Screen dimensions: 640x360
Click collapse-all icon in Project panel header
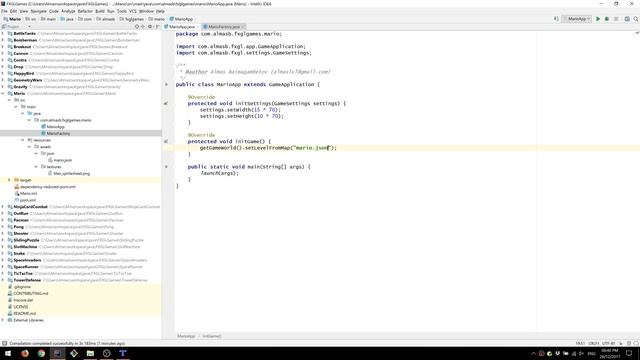tap(143, 27)
